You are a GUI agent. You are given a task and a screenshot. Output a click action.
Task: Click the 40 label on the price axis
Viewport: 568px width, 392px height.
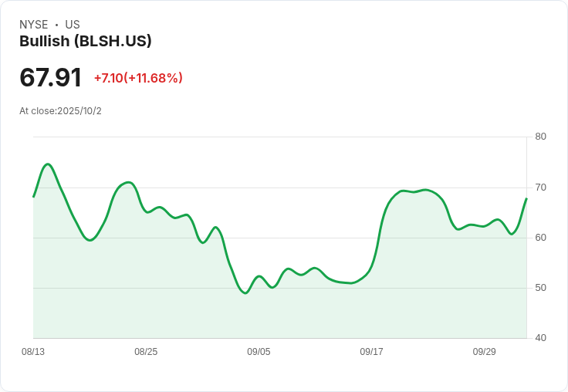tap(540, 338)
